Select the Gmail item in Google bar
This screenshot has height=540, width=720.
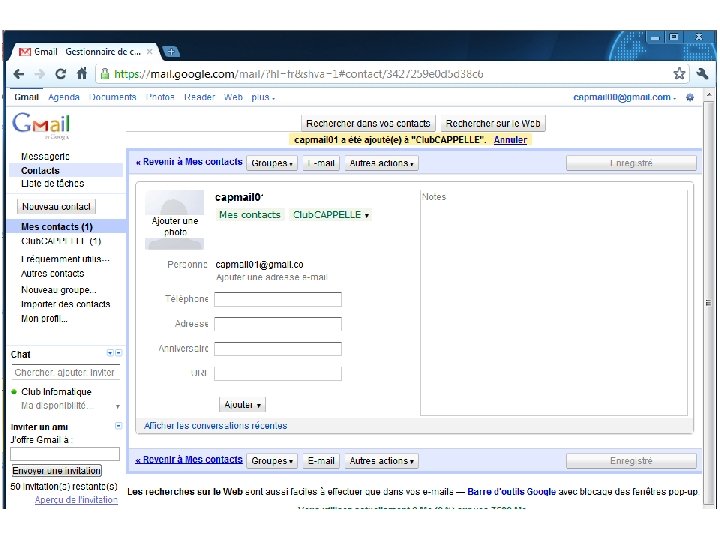[x=26, y=97]
